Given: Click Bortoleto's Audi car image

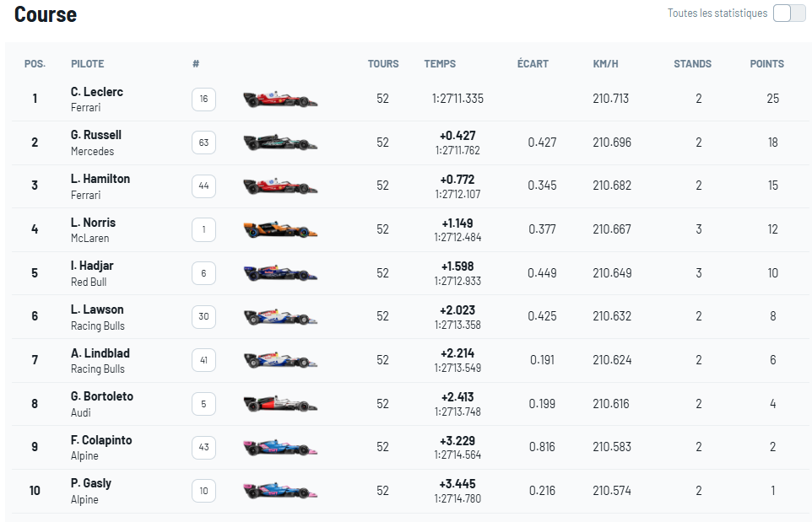Looking at the screenshot, I should pos(280,404).
